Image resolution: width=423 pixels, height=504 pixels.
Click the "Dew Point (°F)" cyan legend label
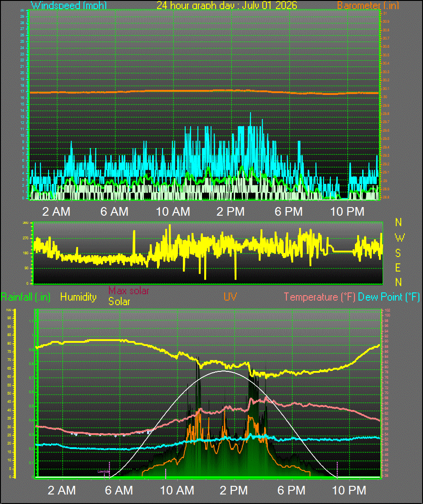click(389, 297)
